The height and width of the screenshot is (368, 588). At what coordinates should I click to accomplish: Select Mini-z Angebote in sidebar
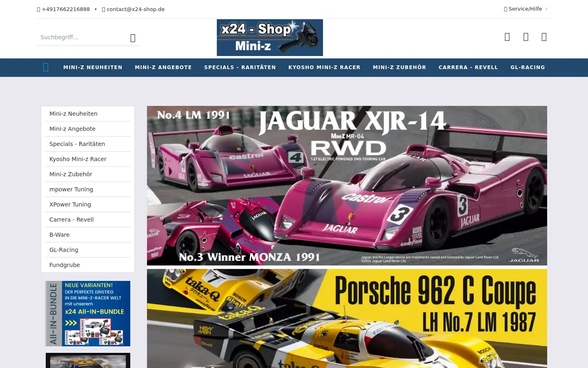tap(88, 129)
